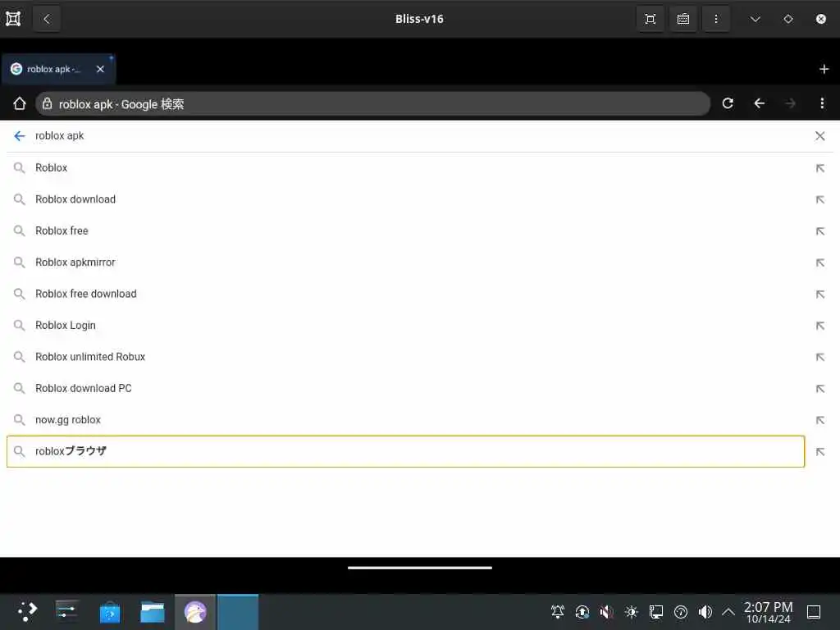Open the Roblox search suggestion
This screenshot has height=630, width=840.
(x=405, y=167)
